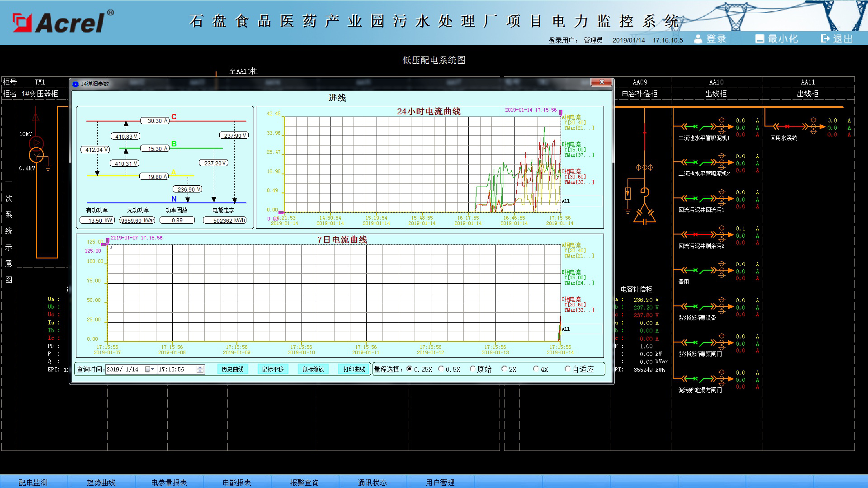Click All legend entry in 7-day chart
868x488 pixels.
566,329
